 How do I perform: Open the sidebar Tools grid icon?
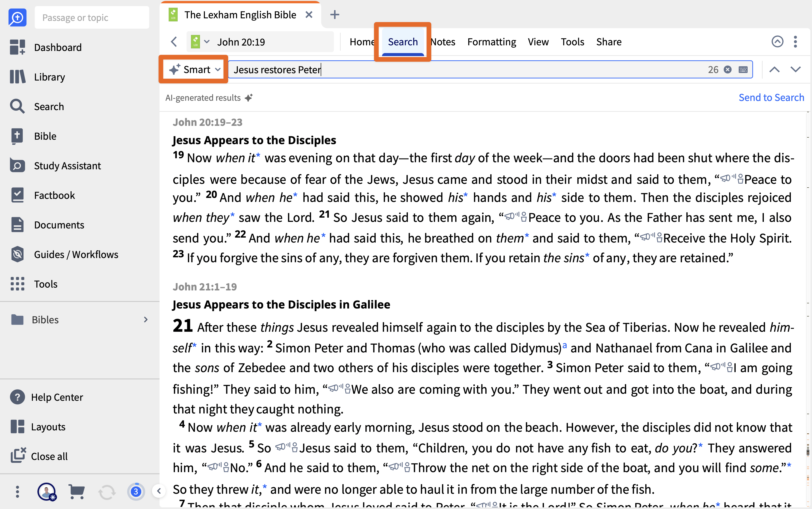pyautogui.click(x=17, y=284)
